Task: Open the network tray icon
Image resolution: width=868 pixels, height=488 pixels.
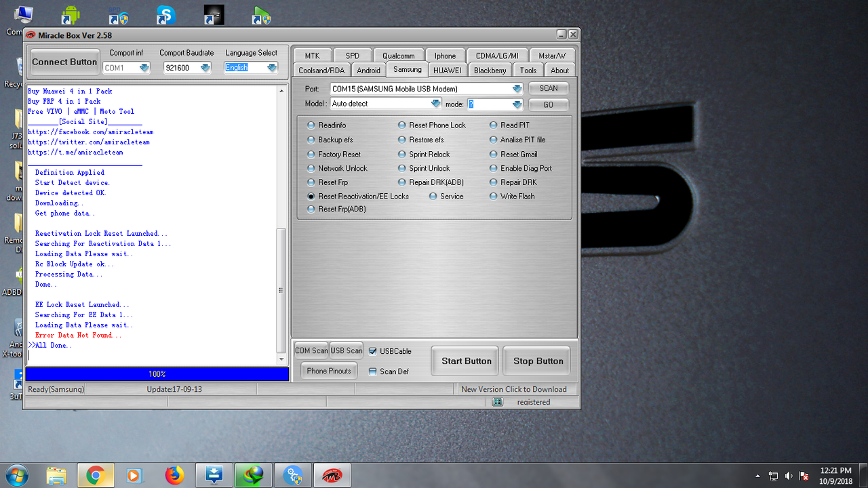Action: click(x=773, y=476)
